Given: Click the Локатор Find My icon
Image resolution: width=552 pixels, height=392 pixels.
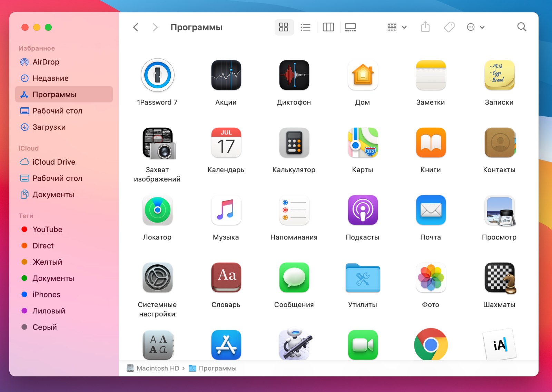Looking at the screenshot, I should tap(157, 210).
